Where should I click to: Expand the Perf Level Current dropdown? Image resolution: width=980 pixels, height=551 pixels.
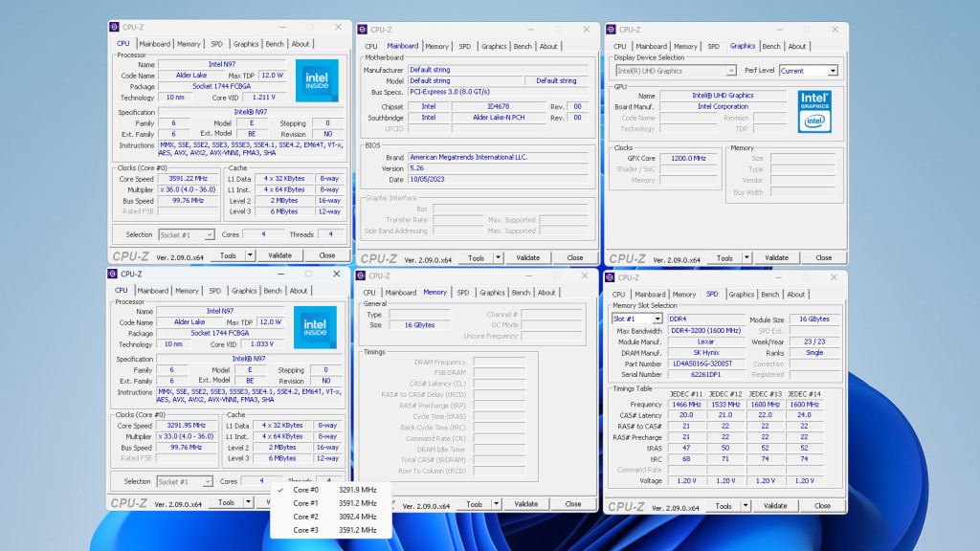pyautogui.click(x=833, y=71)
